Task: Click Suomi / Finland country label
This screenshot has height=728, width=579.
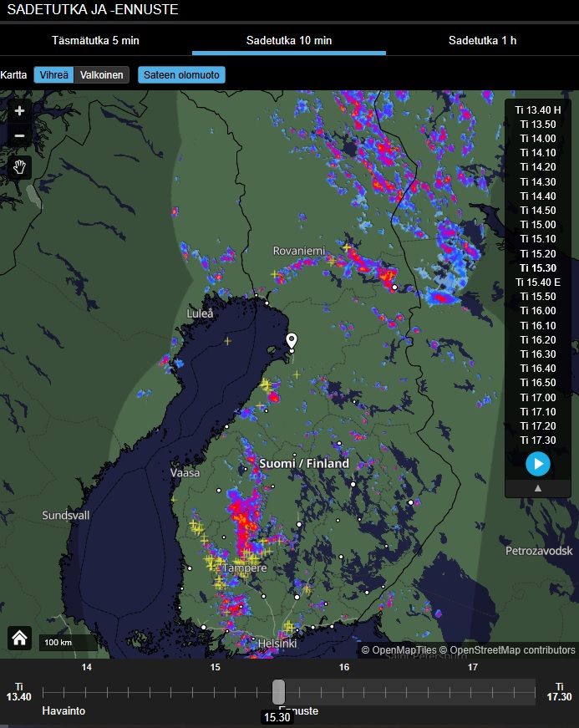Action: point(304,463)
